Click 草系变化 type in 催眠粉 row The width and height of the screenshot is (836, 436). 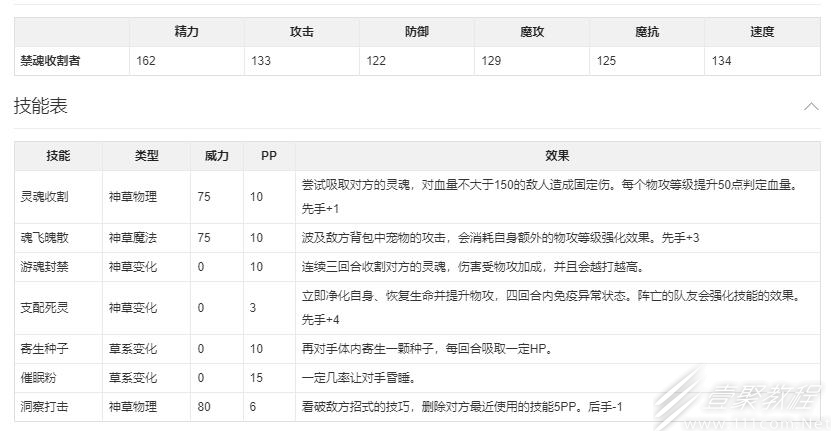133,378
